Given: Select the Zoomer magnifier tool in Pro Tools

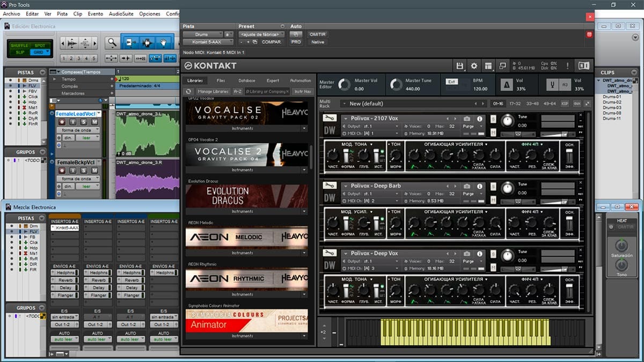Looking at the screenshot, I should pyautogui.click(x=112, y=42).
